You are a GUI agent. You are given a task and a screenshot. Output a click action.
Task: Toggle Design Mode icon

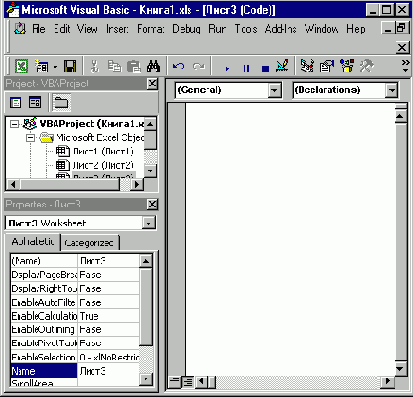click(282, 66)
